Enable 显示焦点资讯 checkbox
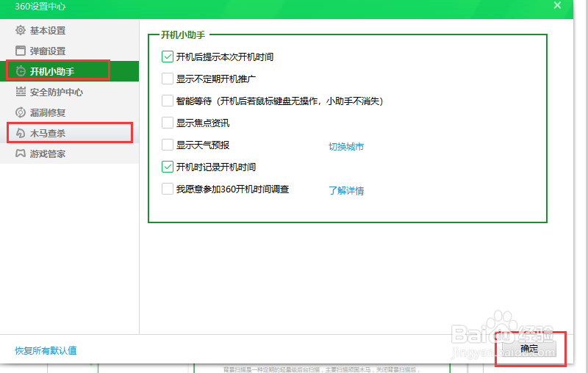588x373 pixels. coord(168,123)
